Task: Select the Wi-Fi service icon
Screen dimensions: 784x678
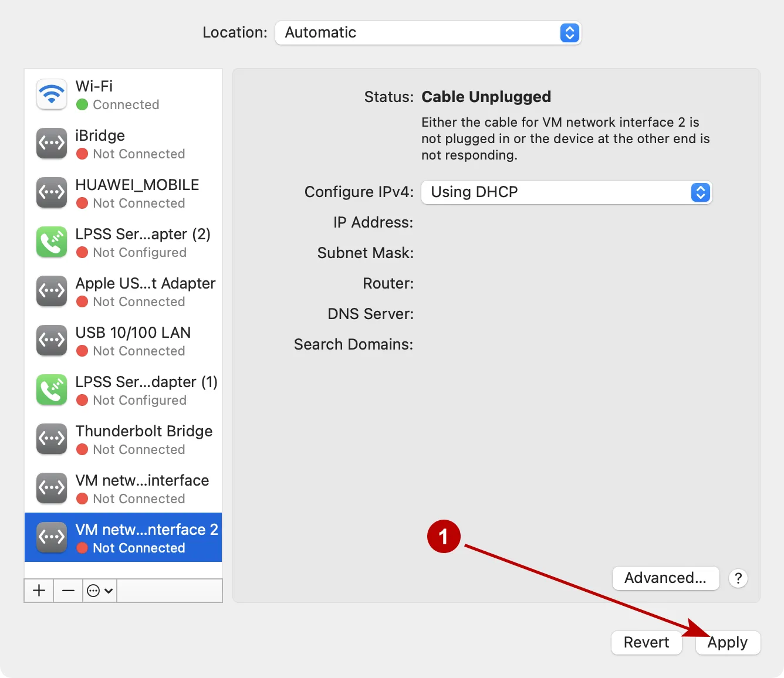Action: [51, 94]
